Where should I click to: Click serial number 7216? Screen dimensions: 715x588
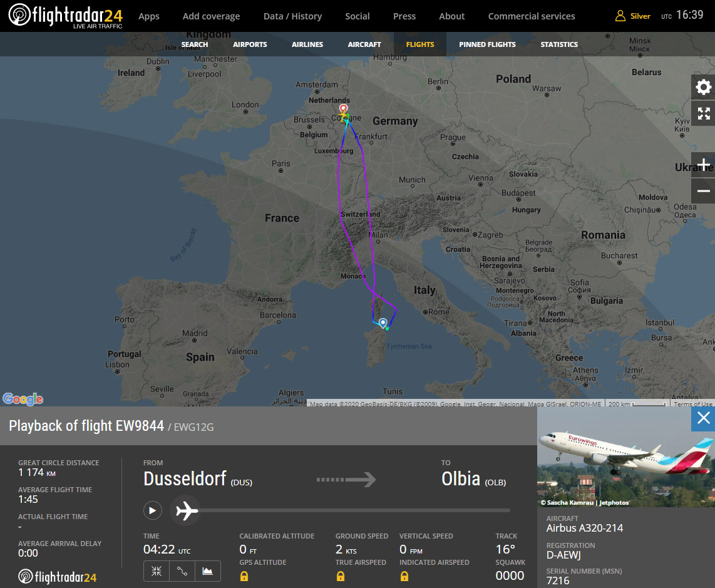click(x=558, y=580)
